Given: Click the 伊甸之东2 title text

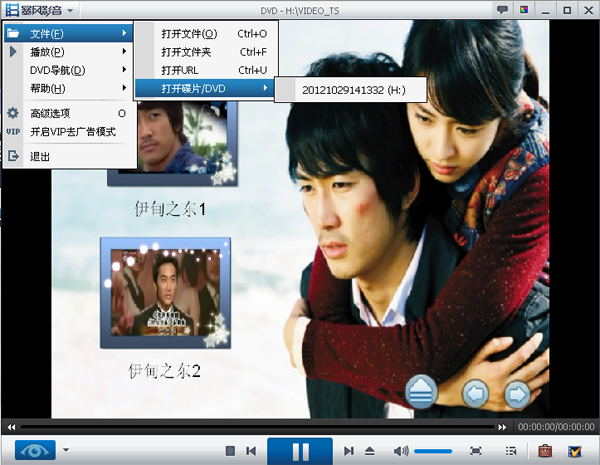Looking at the screenshot, I should [x=165, y=371].
